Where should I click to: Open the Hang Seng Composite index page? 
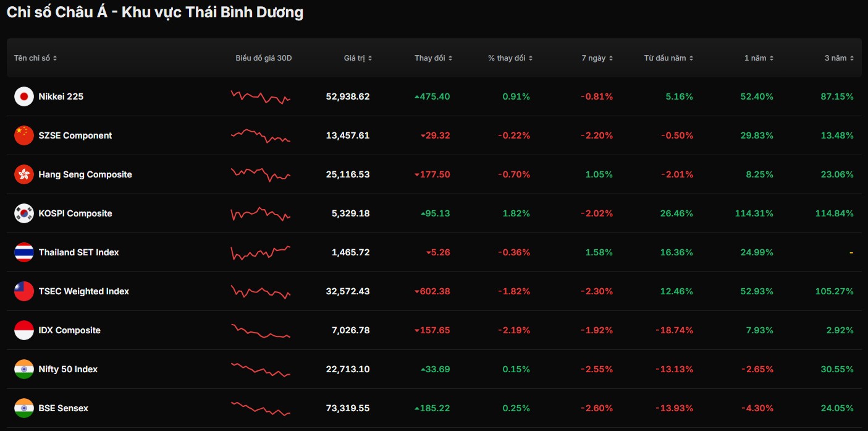[x=85, y=174]
